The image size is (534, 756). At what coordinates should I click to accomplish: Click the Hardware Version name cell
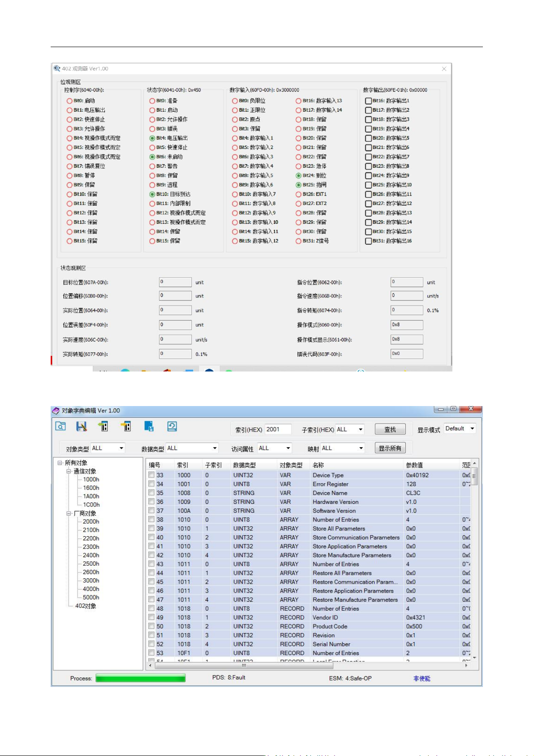[x=335, y=502]
